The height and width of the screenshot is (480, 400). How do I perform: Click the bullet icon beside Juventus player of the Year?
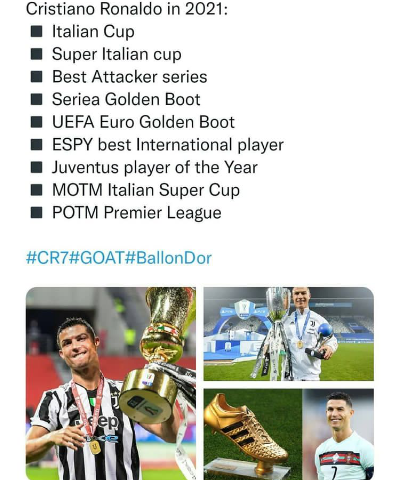click(36, 167)
